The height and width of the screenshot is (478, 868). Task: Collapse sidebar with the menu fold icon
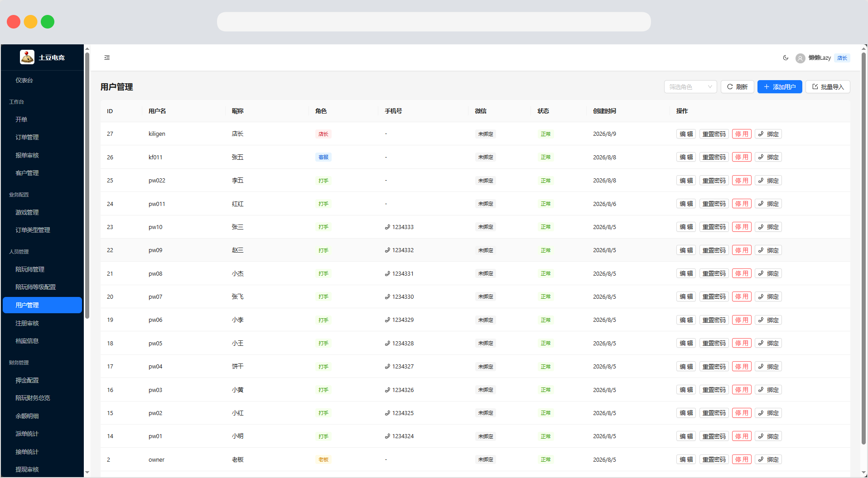point(107,57)
